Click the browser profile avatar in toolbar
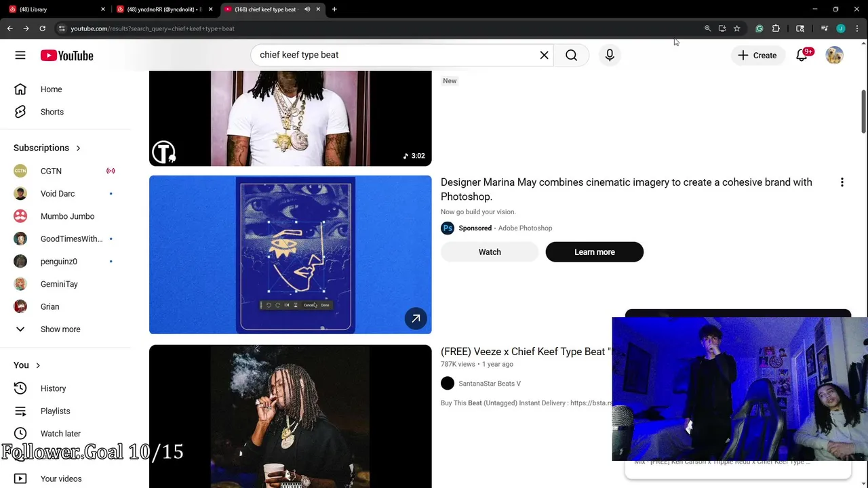The image size is (868, 488). [x=841, y=28]
